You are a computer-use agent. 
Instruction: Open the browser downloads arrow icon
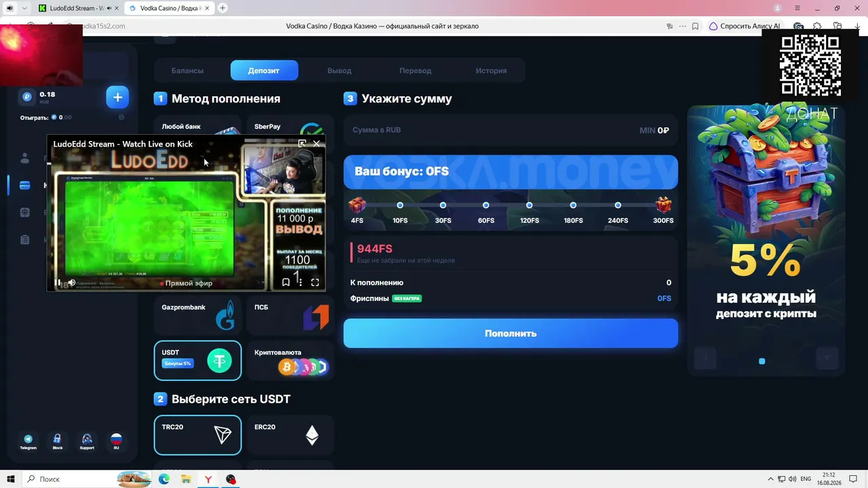[858, 26]
